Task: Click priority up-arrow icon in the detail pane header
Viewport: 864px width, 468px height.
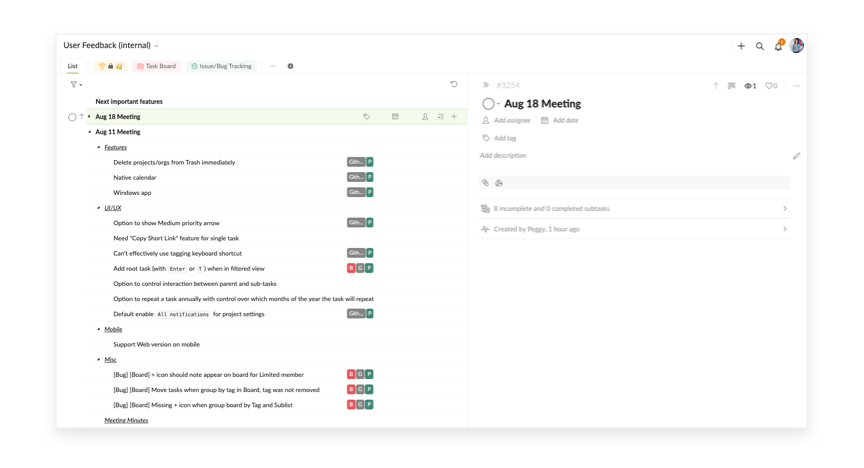Action: [716, 85]
